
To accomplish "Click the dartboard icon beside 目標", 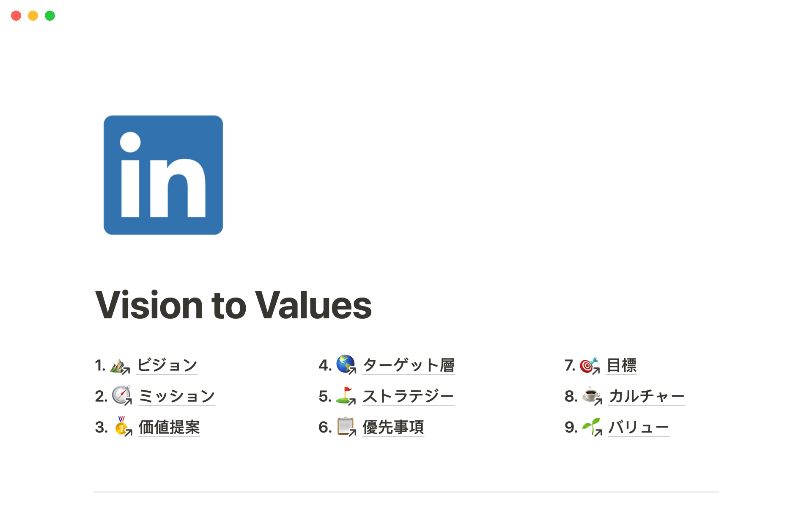I will tap(589, 365).
